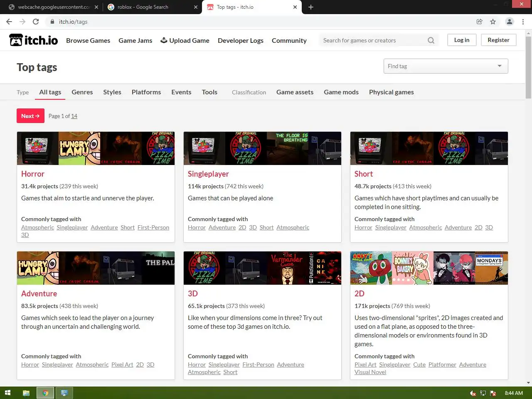Click the monitor app on the taskbar
This screenshot has height=399, width=532.
(x=64, y=393)
